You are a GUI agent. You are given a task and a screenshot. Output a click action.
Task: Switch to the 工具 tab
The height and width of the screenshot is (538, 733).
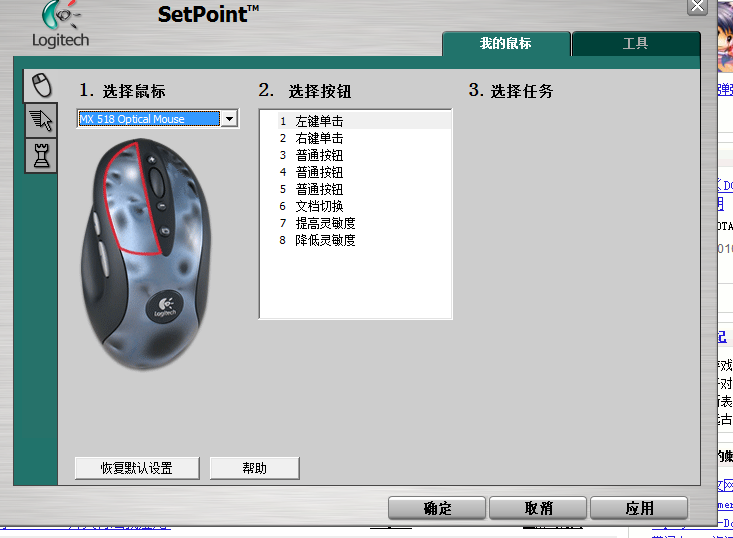(636, 44)
